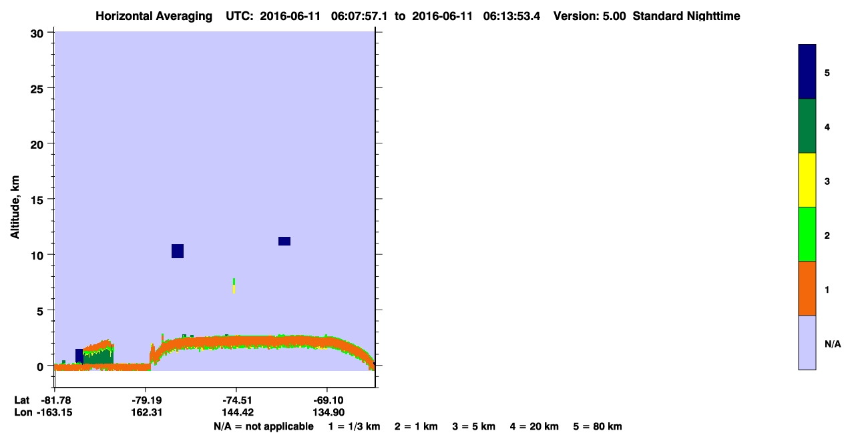Viewport: 868px width, 445px height.
Task: Click the dark green level 4 colorbar segment
Action: click(x=807, y=126)
